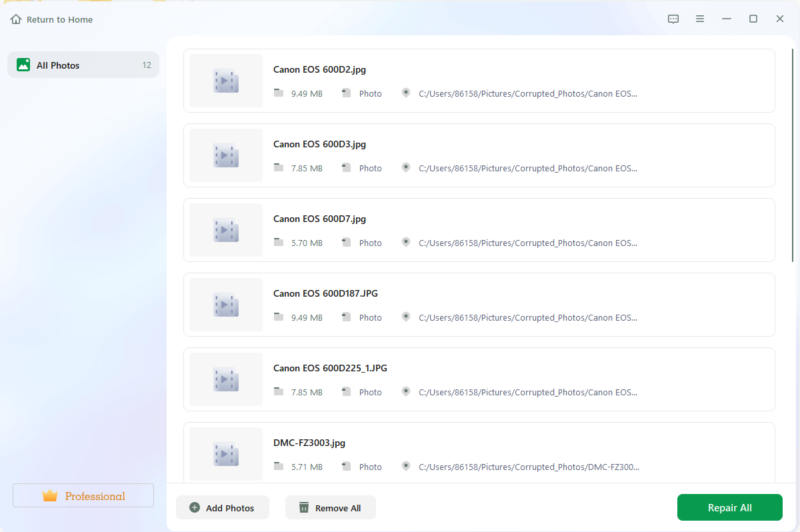Open thumbnail of Canon EOS 600D225_1.JPG
The image size is (800, 532).
coord(226,379)
